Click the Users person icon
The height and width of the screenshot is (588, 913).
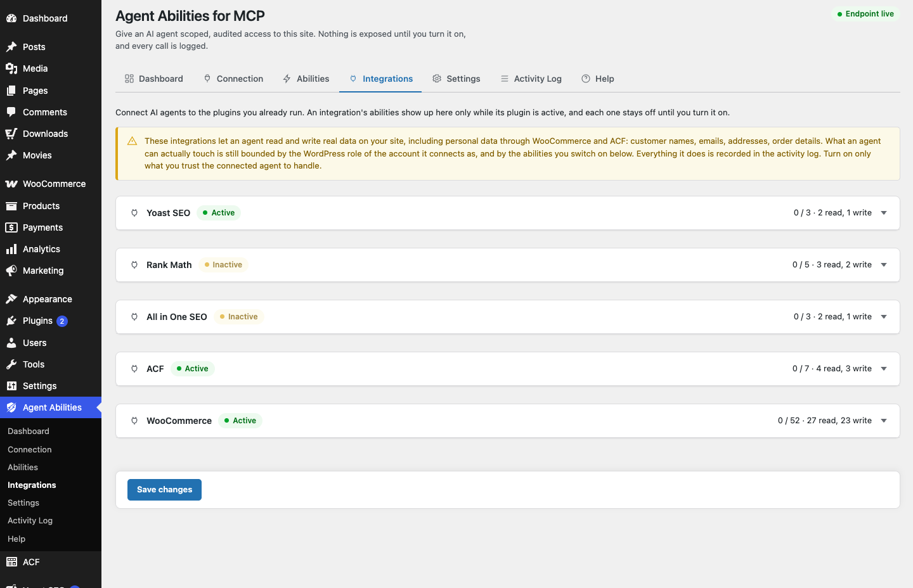11,343
